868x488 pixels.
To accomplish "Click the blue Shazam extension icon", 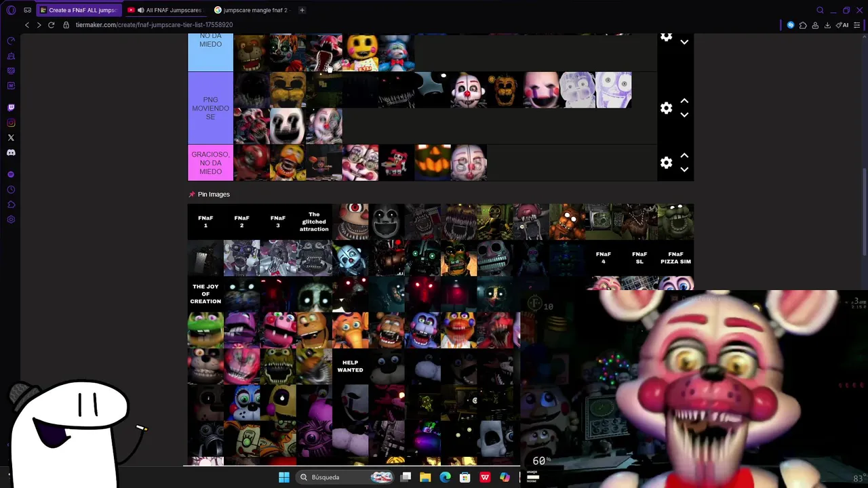I will pyautogui.click(x=791, y=25).
